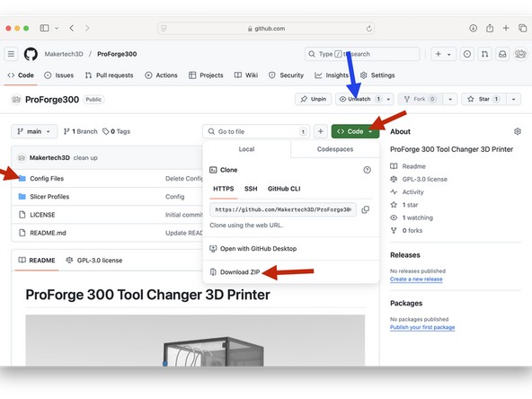Open the Activity link in About
The width and height of the screenshot is (532, 399).
(407, 192)
